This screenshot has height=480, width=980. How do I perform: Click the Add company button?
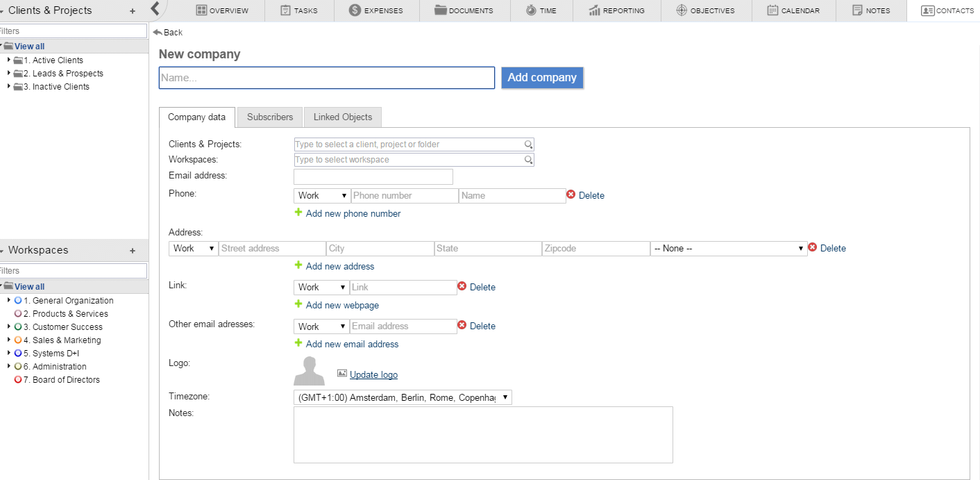point(542,78)
